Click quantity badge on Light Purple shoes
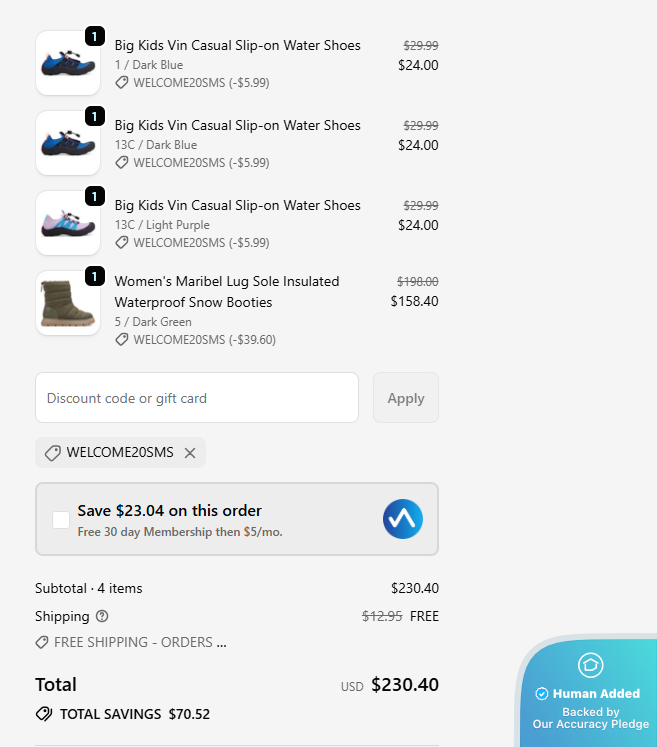657x747 pixels. click(95, 196)
